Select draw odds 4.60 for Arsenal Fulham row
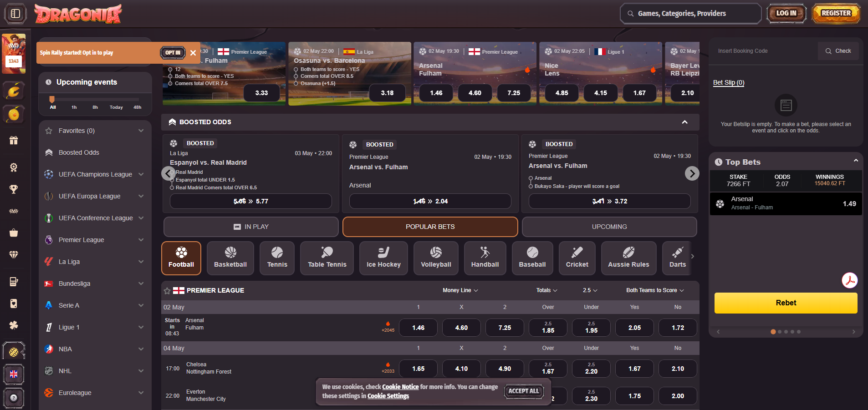868x410 pixels. (461, 328)
